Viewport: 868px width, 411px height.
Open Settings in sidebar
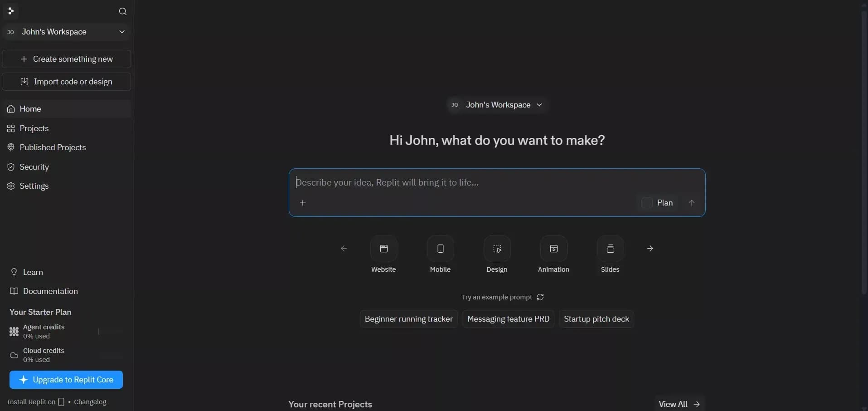point(67,186)
